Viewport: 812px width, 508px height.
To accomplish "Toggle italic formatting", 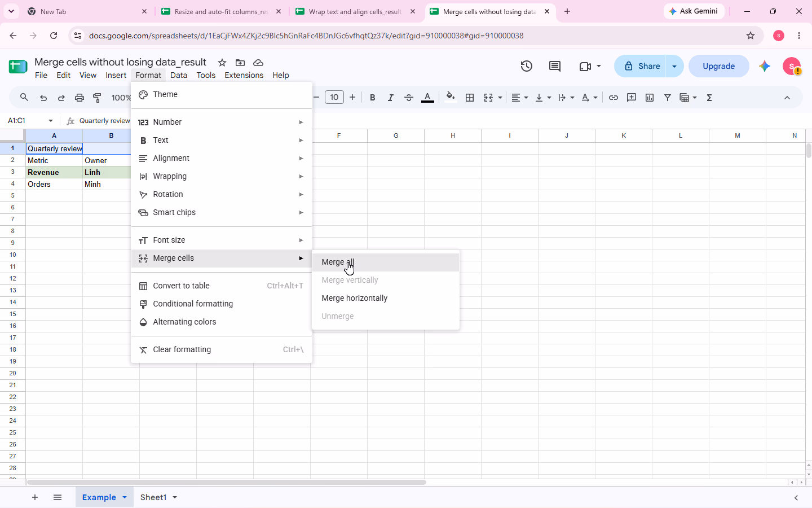I will click(x=390, y=98).
